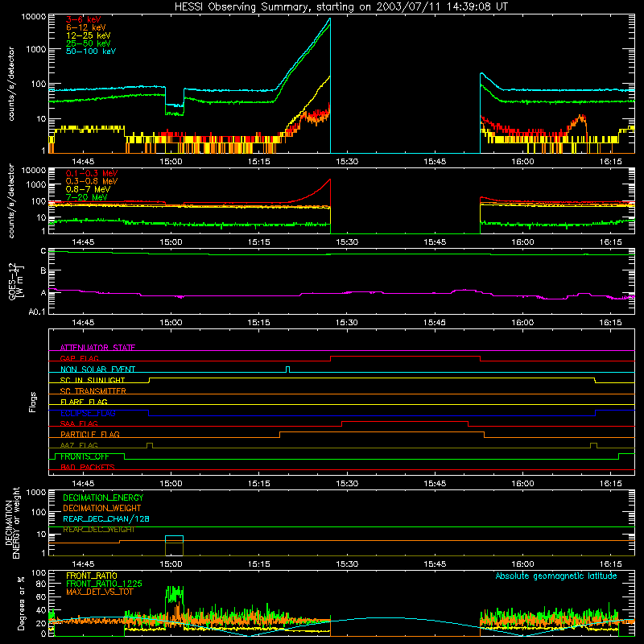Select the ATTENUATOR_STATE flag label
Viewport: 644px width, 644px height.
(97, 348)
